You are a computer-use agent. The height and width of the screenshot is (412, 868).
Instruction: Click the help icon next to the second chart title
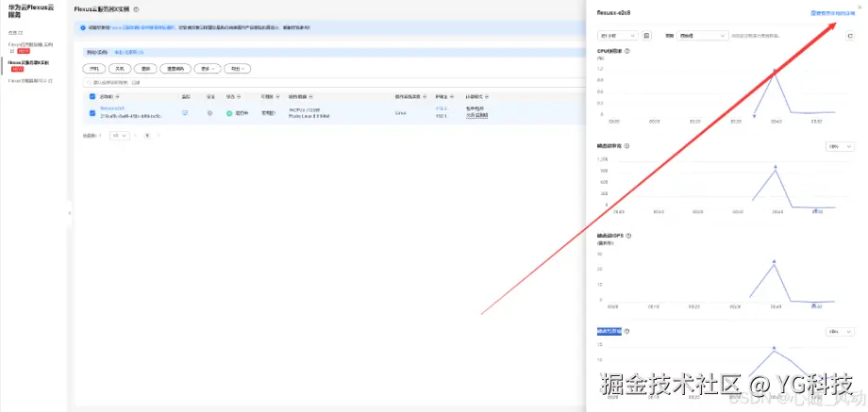[626, 146]
